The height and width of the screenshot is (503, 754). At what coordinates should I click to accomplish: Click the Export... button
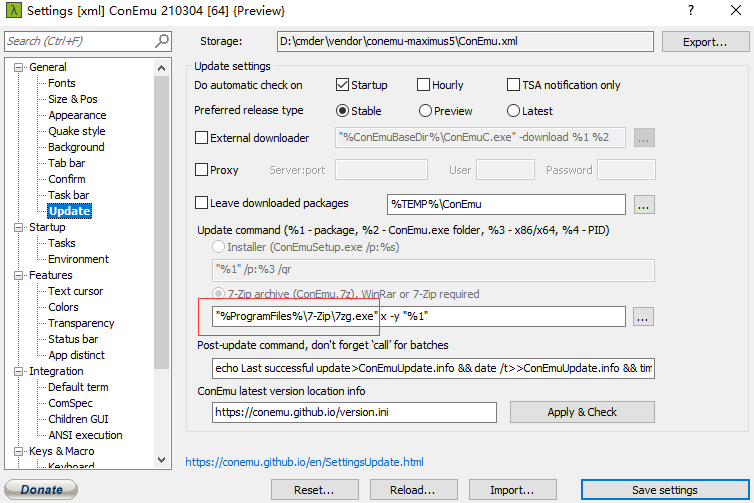(705, 42)
